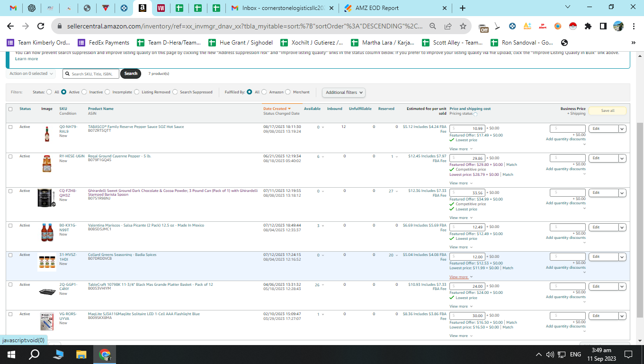Open the Team Kimberly Ord bookmark
Screen dimensions: 644x364
[38, 43]
